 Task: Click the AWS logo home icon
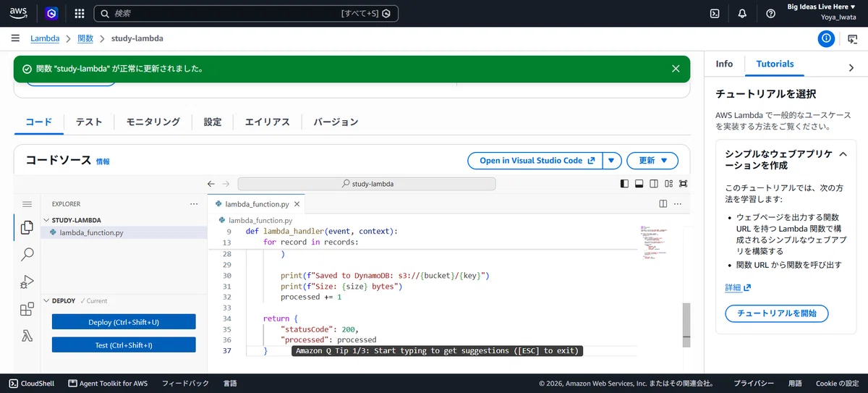pyautogui.click(x=18, y=13)
